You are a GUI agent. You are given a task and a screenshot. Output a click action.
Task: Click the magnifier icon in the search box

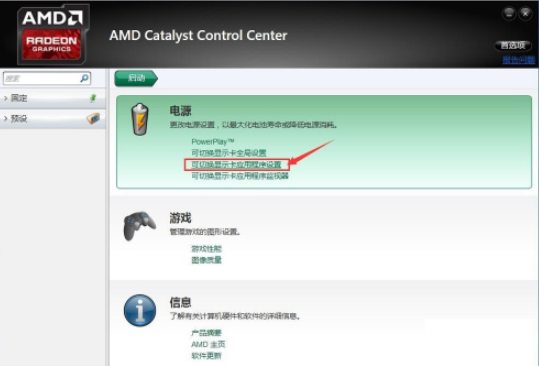point(84,78)
